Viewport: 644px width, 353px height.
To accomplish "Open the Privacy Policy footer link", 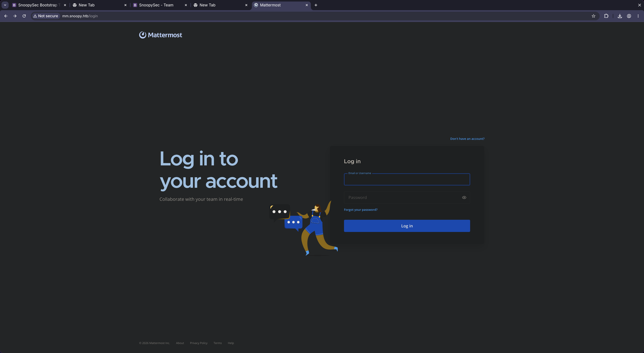I will tap(199, 343).
